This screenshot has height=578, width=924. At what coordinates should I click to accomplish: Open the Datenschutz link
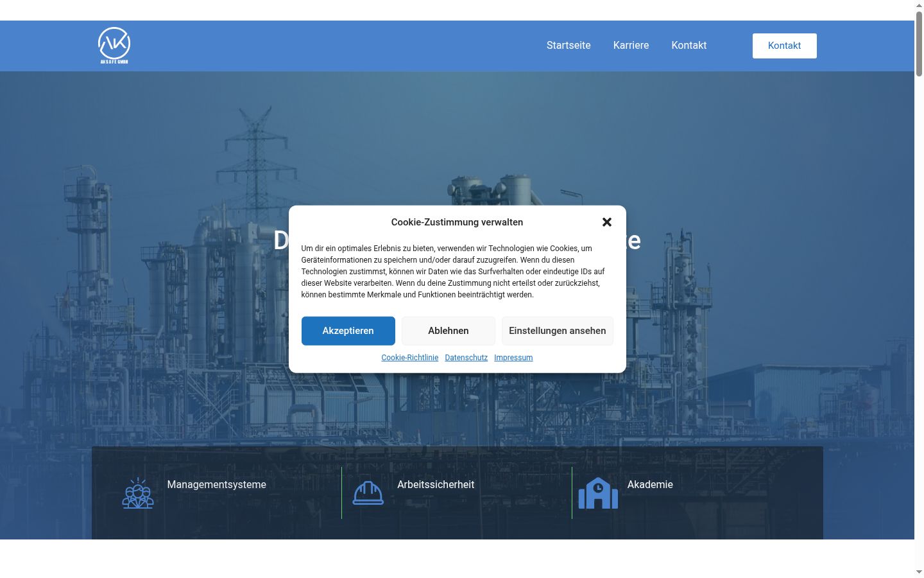[466, 358]
